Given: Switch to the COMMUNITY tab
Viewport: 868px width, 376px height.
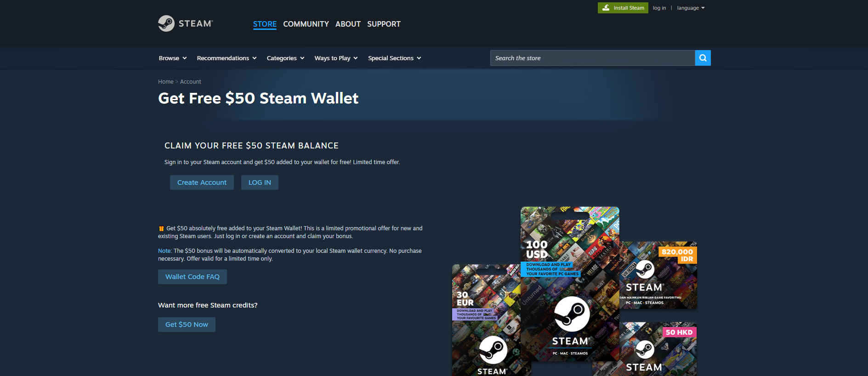Looking at the screenshot, I should [306, 24].
